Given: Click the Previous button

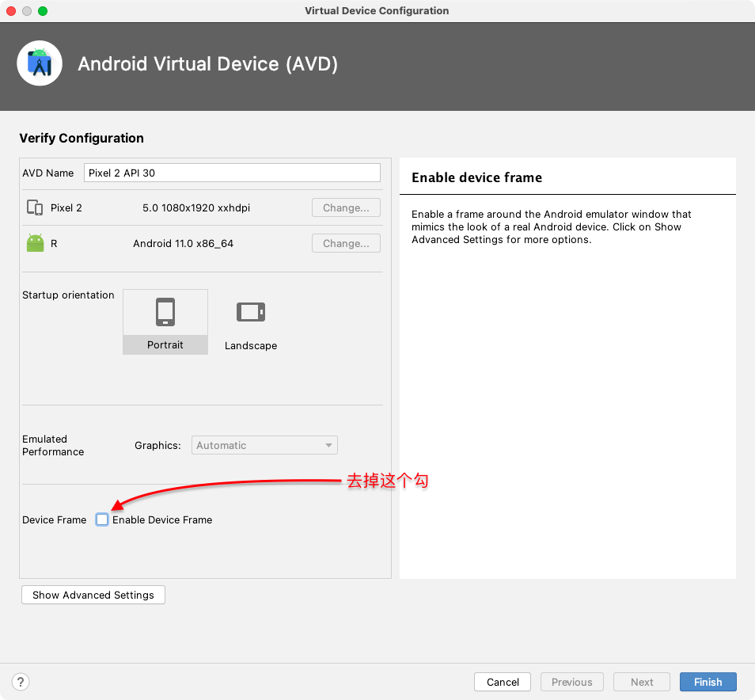Looking at the screenshot, I should coord(571,682).
